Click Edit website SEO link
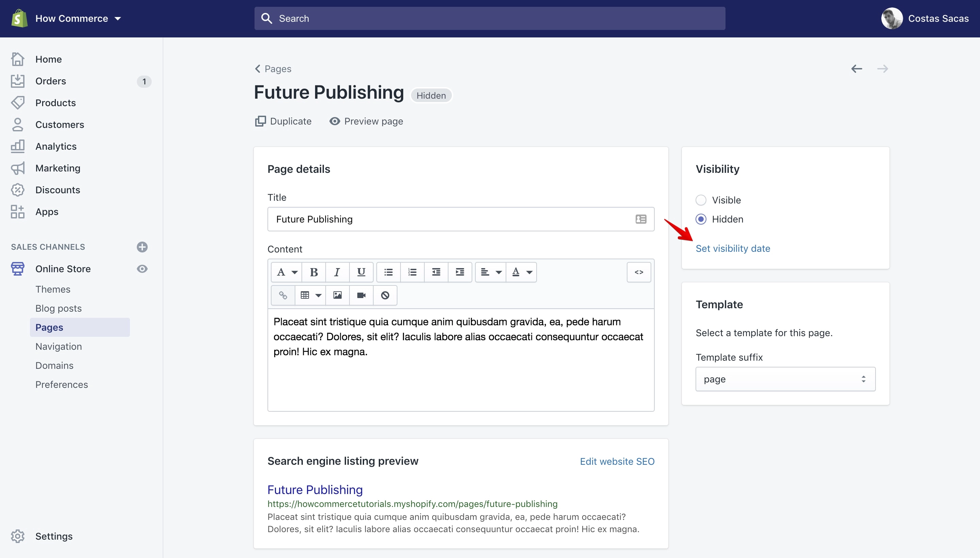Screen dimensions: 980x558 [x=617, y=461]
